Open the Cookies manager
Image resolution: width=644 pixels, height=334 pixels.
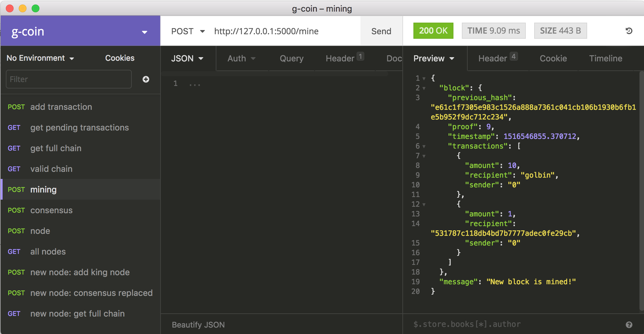pos(120,58)
